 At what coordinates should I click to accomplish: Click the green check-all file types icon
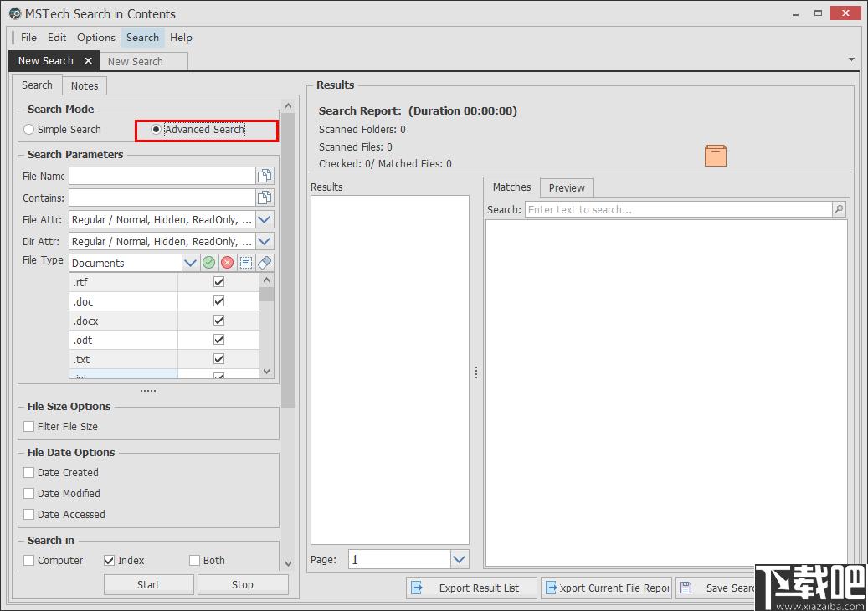tap(209, 263)
